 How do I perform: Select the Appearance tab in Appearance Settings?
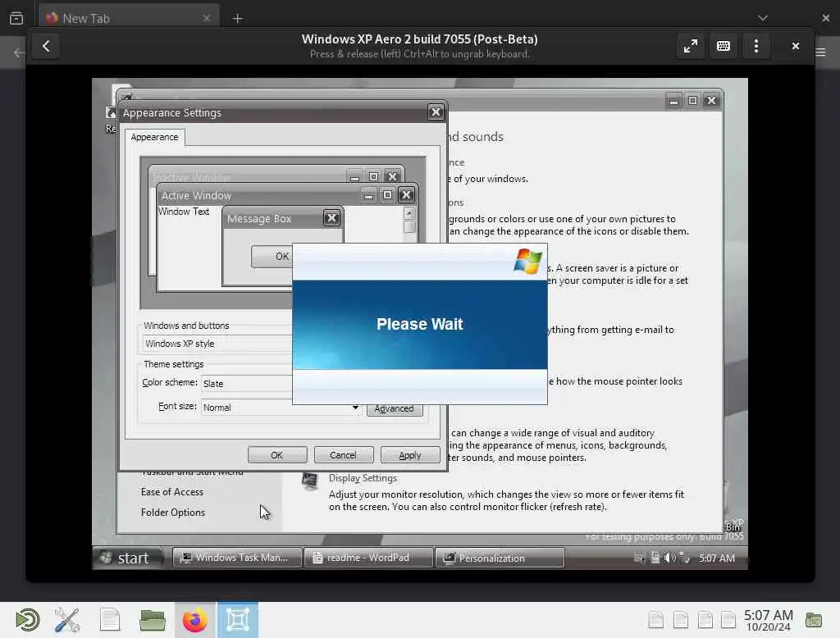[x=154, y=137]
